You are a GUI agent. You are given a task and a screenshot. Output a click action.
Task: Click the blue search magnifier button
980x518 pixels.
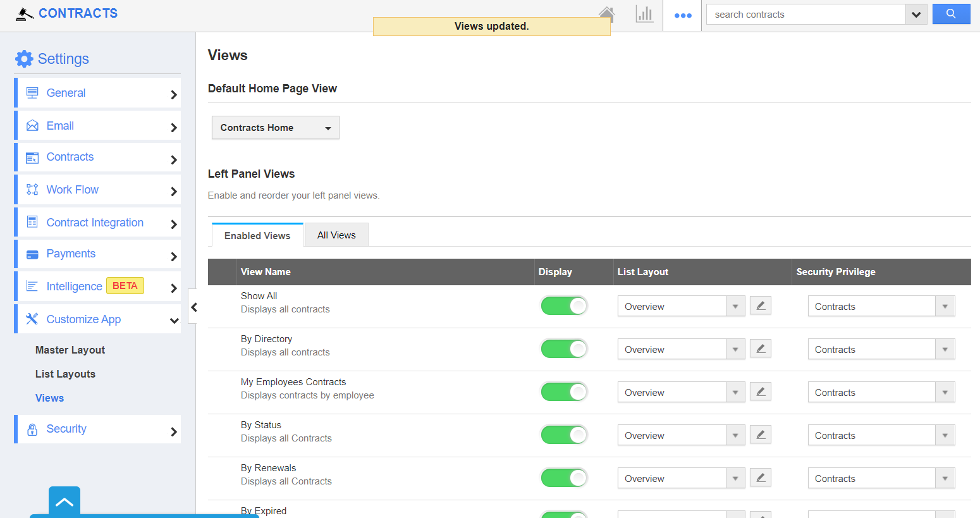(x=950, y=14)
